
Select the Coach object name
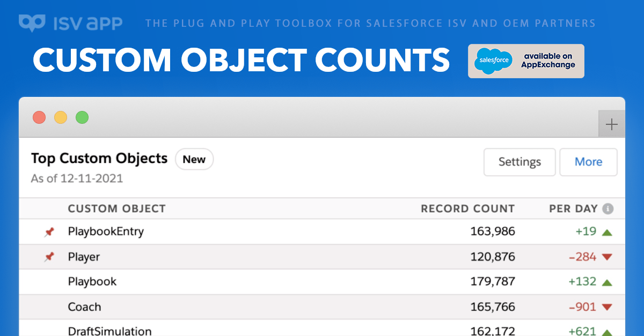(84, 307)
